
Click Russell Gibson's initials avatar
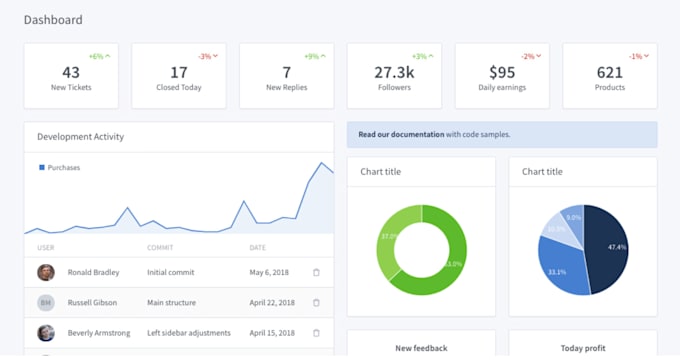coord(46,303)
